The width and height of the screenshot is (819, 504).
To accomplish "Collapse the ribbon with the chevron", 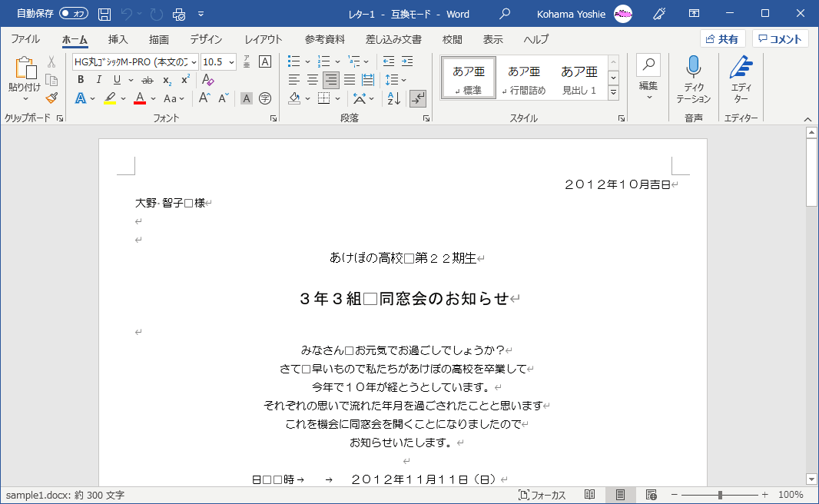I will coord(807,120).
